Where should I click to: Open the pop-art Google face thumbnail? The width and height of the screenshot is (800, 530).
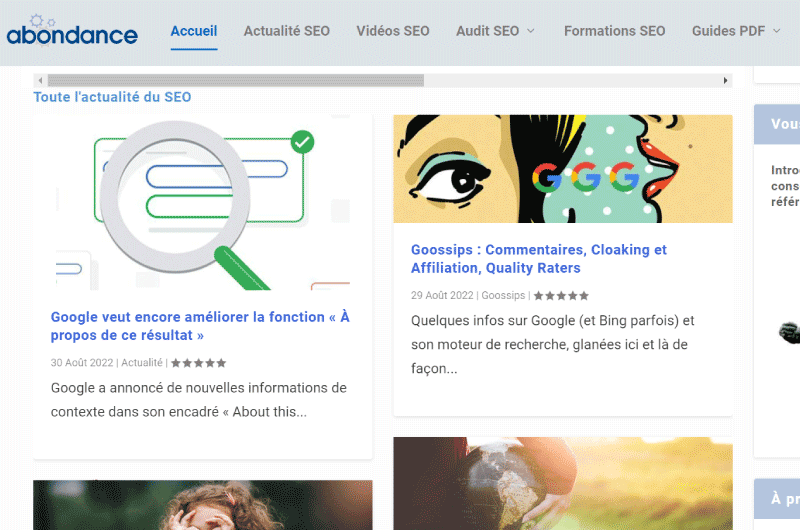click(x=563, y=169)
